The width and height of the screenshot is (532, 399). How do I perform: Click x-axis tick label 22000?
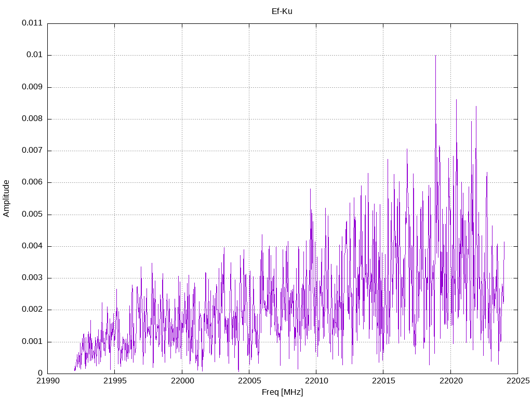pyautogui.click(x=182, y=381)
